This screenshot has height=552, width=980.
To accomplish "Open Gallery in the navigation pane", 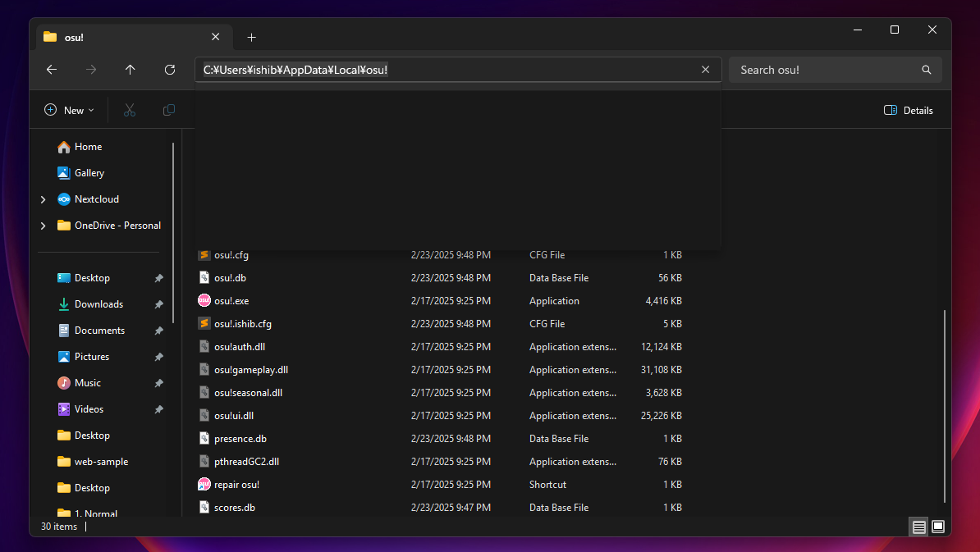I will click(89, 173).
